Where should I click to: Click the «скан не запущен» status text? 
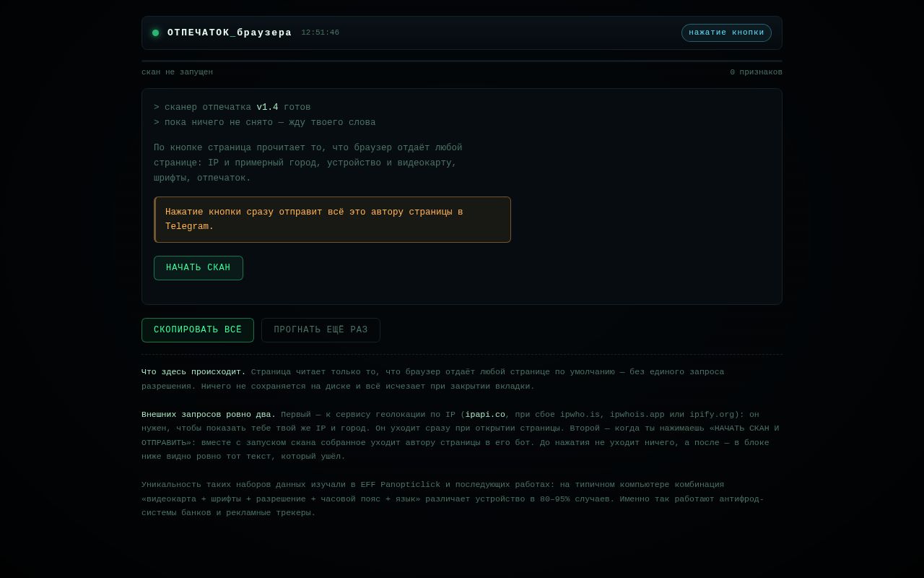tap(177, 72)
